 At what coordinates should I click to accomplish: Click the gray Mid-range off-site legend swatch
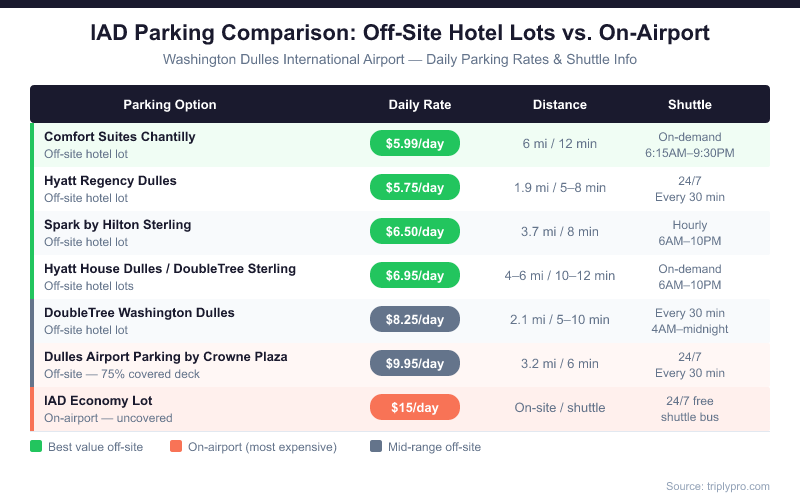[376, 447]
